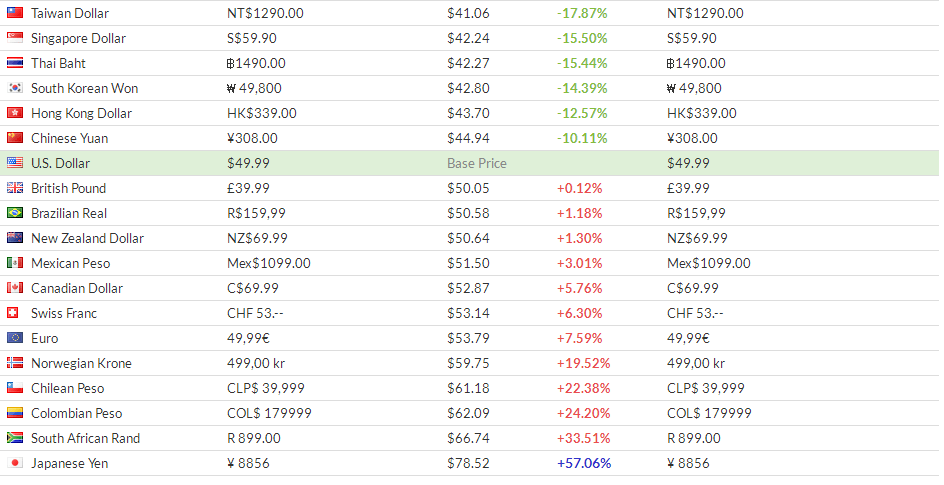
Task: Click the China flag icon
Action: pyautogui.click(x=15, y=138)
